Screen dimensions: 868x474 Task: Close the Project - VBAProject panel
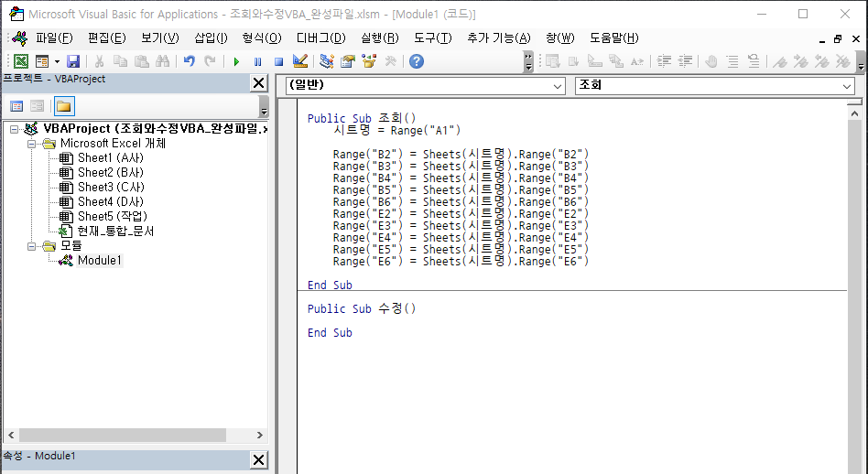tap(258, 83)
